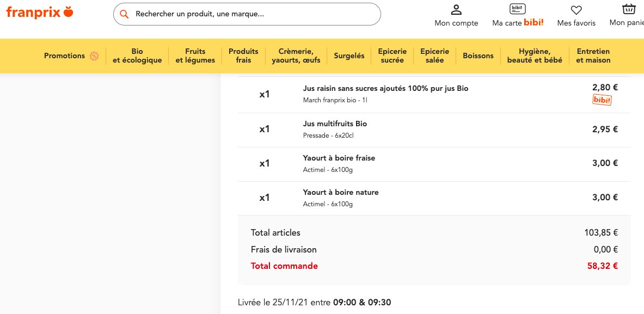Click the Total commande label
The height and width of the screenshot is (314, 644).
coord(284,266)
